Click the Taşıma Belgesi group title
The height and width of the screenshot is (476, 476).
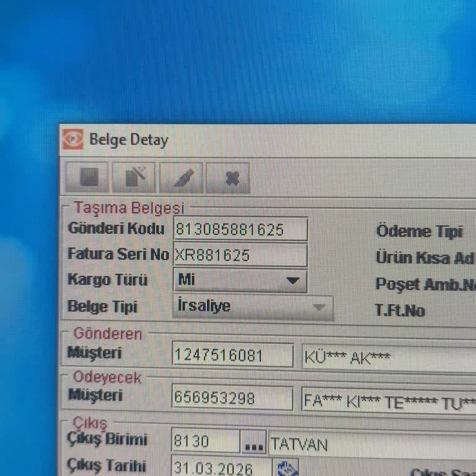[x=130, y=208]
